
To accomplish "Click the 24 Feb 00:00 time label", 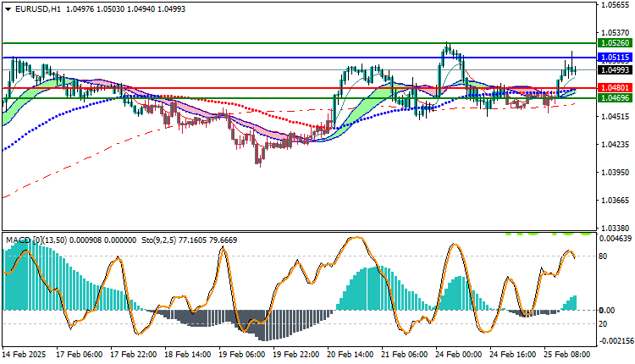I will click(x=457, y=356).
